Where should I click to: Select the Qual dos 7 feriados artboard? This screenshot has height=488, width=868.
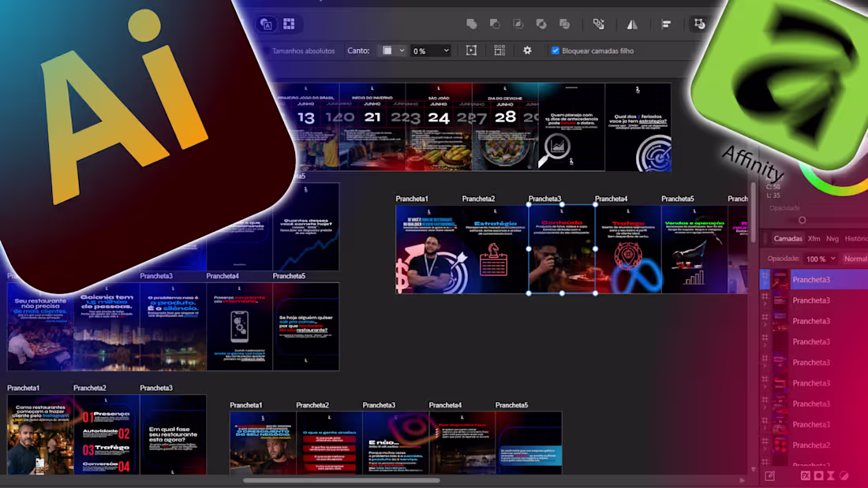click(638, 127)
